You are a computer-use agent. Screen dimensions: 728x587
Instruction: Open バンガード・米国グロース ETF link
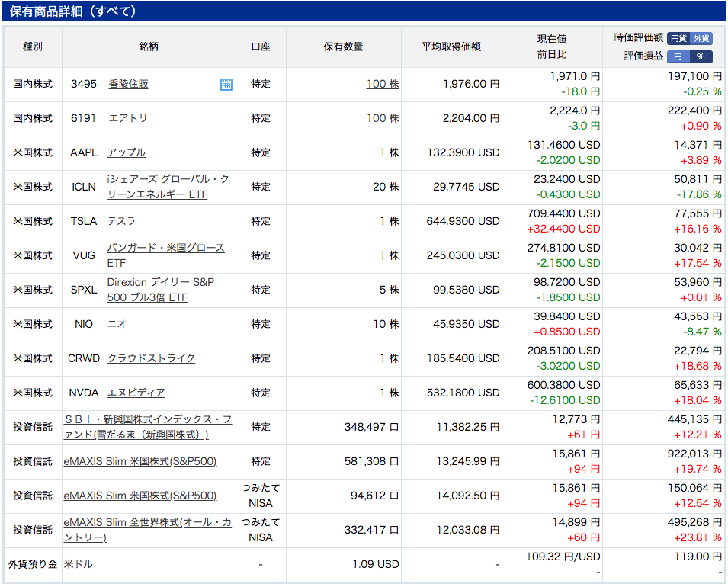click(x=165, y=255)
